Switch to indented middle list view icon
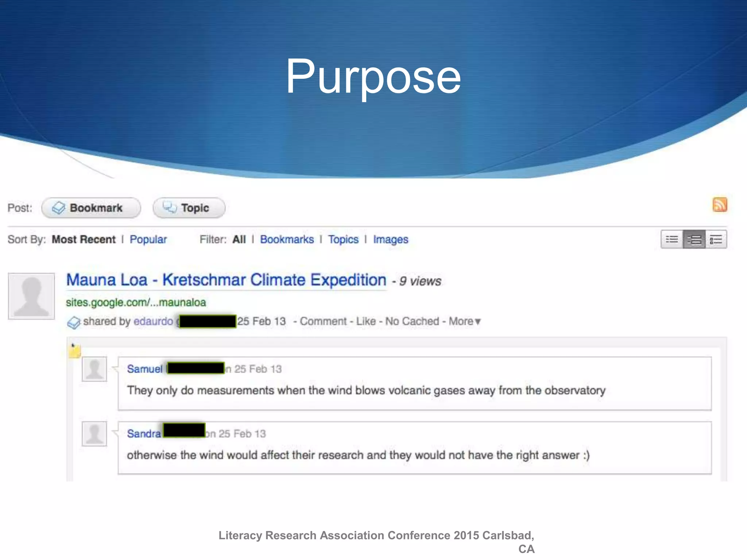 694,240
